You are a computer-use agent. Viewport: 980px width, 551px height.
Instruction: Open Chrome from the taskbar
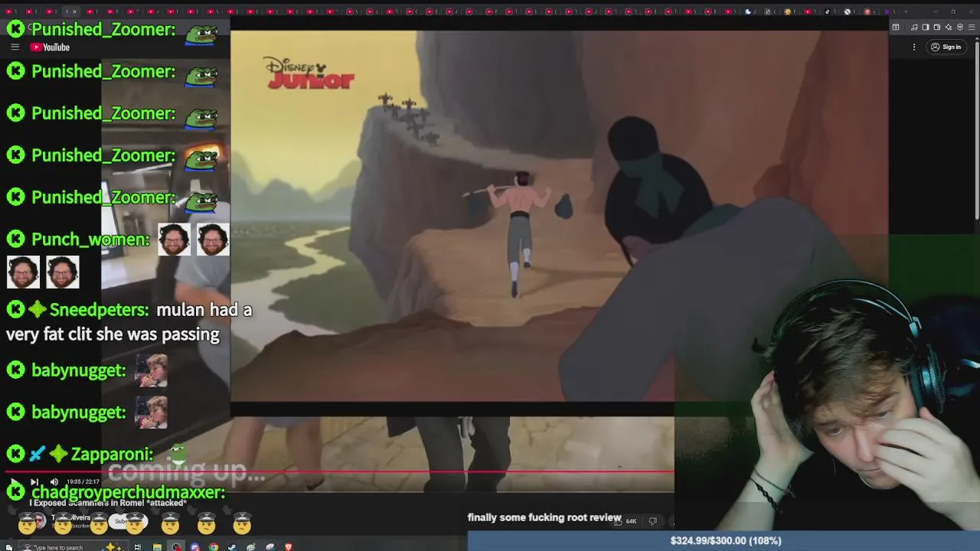pos(214,547)
